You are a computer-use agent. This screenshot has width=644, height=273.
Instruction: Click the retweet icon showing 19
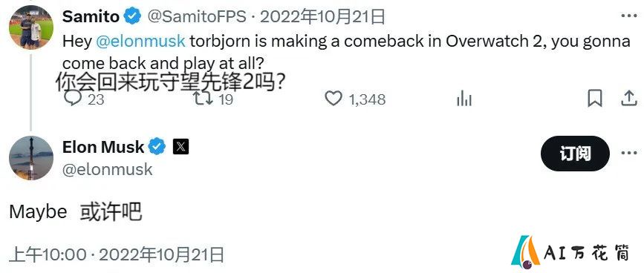204,99
